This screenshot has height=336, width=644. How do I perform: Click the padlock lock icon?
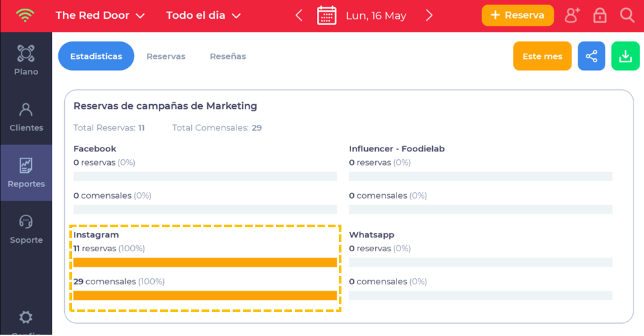point(600,16)
